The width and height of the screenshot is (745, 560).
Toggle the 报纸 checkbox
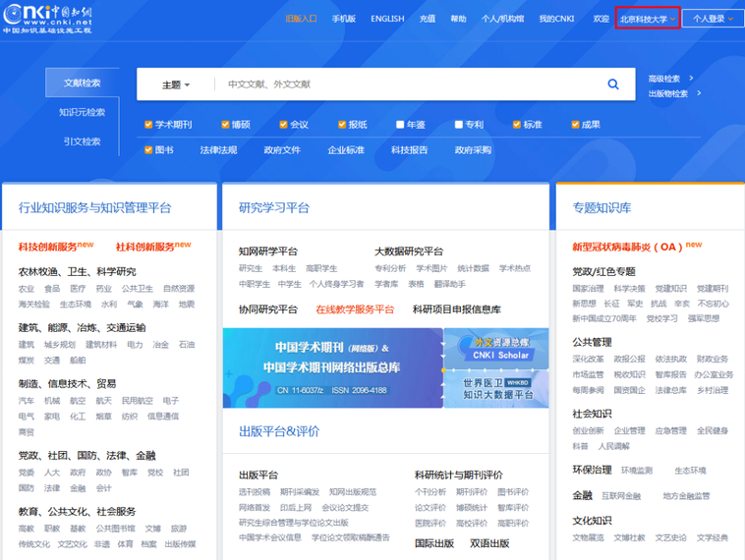click(342, 125)
